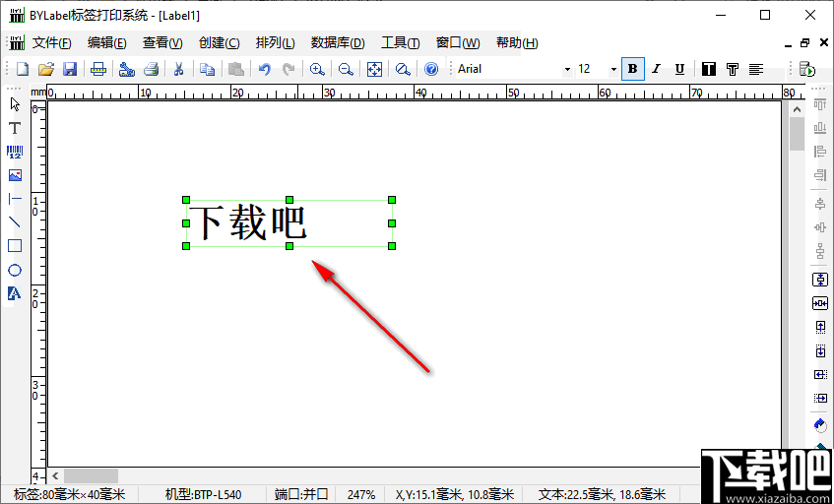Select the Barcode tool
This screenshot has width=834, height=504.
15,152
